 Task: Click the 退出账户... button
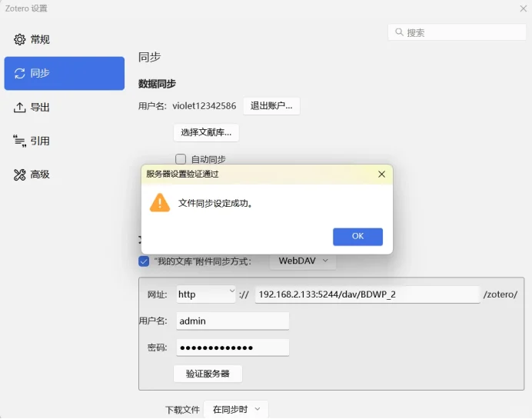[x=271, y=106]
